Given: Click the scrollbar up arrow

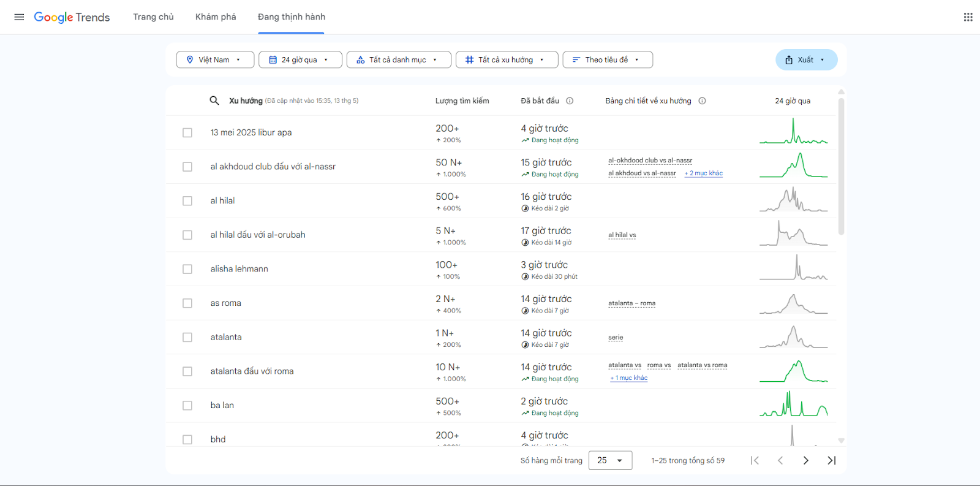Looking at the screenshot, I should point(841,91).
